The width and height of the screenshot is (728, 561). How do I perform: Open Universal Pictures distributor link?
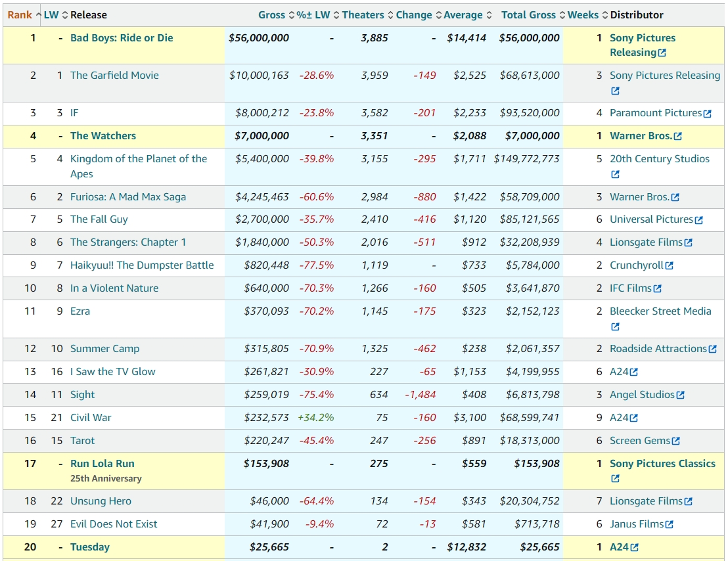(651, 219)
